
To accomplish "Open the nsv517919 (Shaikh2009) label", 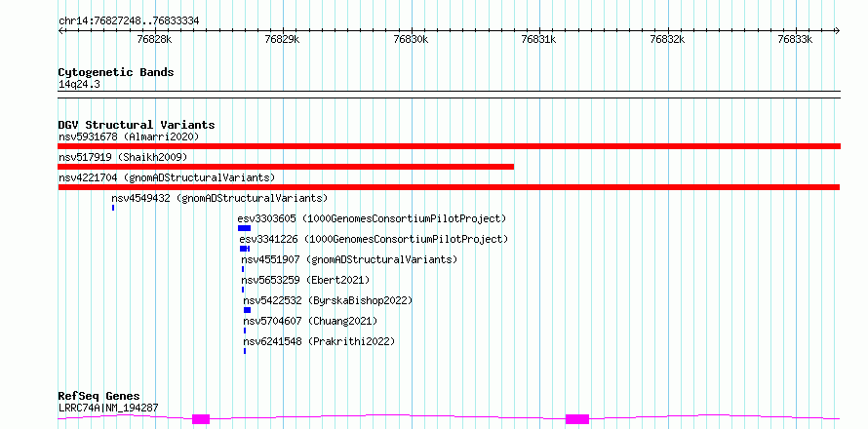I will coord(123,157).
